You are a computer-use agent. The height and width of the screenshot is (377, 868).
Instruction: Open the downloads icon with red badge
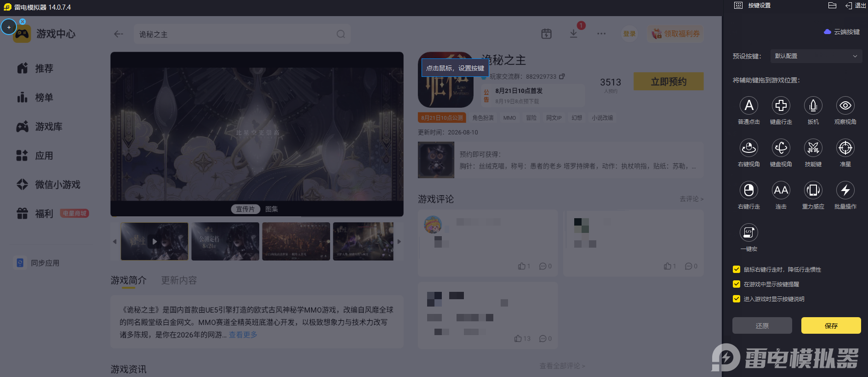(574, 34)
